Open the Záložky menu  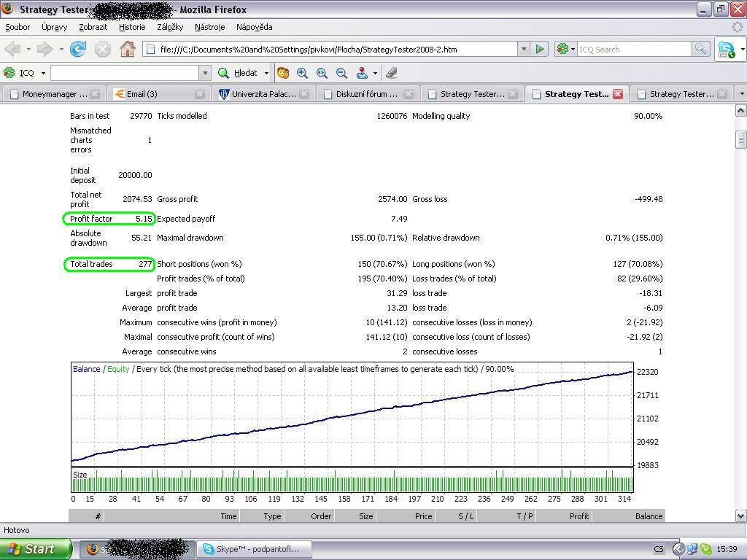[170, 27]
